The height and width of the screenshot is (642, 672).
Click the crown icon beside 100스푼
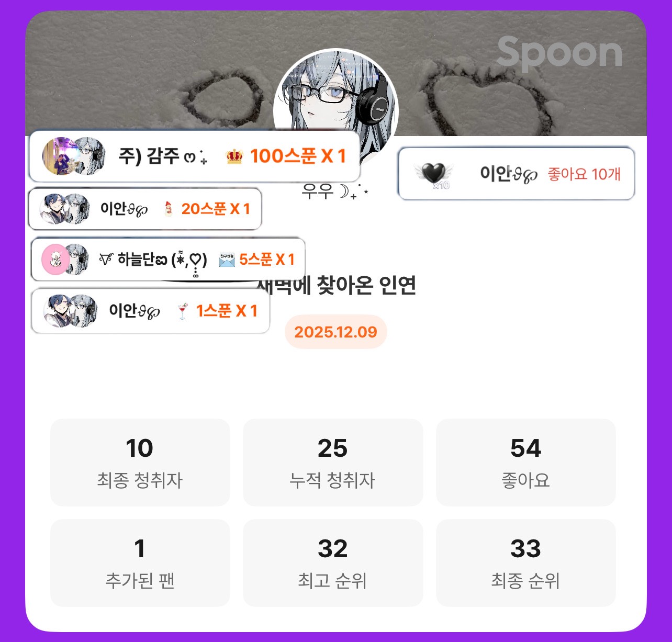(x=234, y=156)
